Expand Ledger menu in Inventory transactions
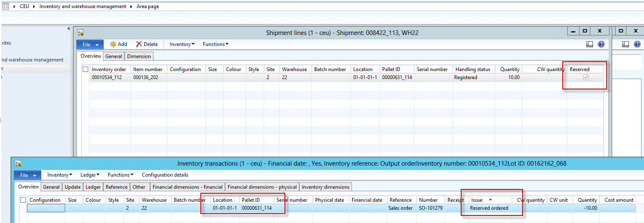This screenshot has height=223, width=644. click(x=90, y=175)
